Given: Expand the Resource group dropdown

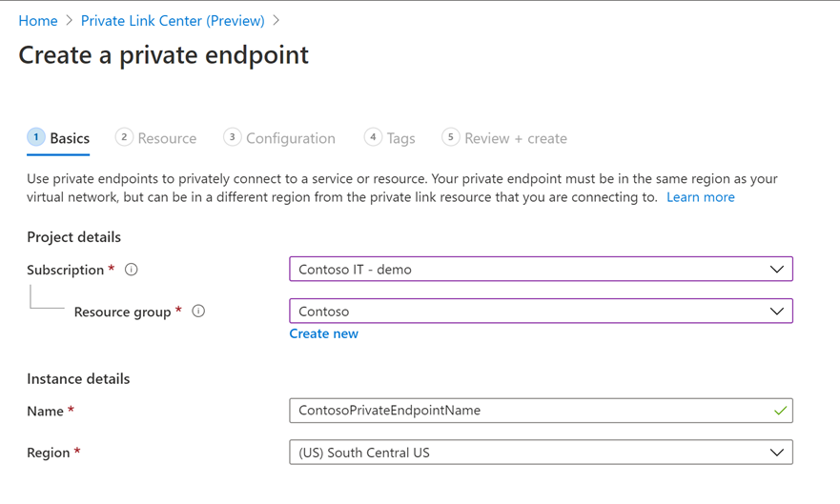Looking at the screenshot, I should coord(541,312).
